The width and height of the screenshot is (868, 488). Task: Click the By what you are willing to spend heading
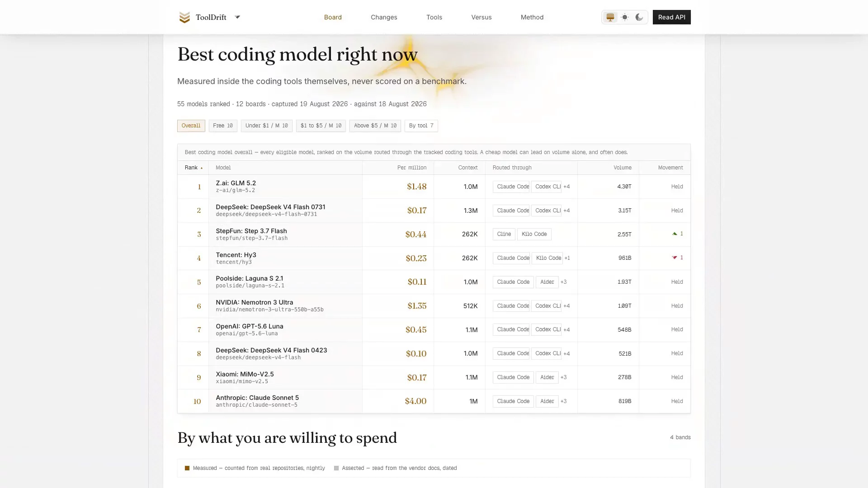(287, 438)
